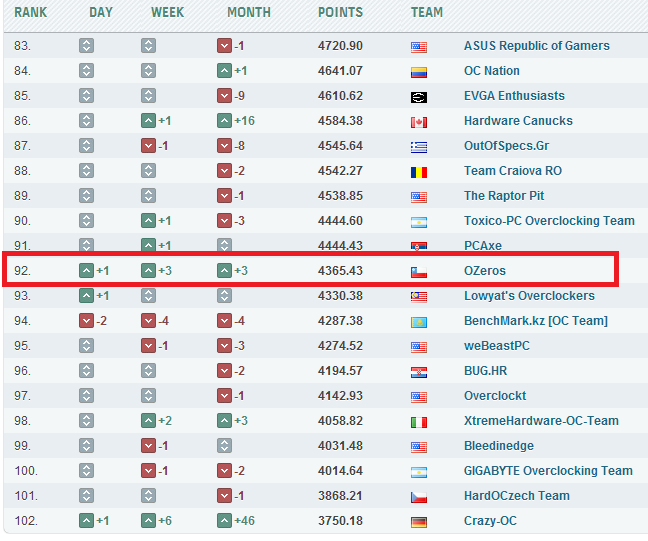Open BUG.HR team link
The width and height of the screenshot is (648, 541).
485,371
